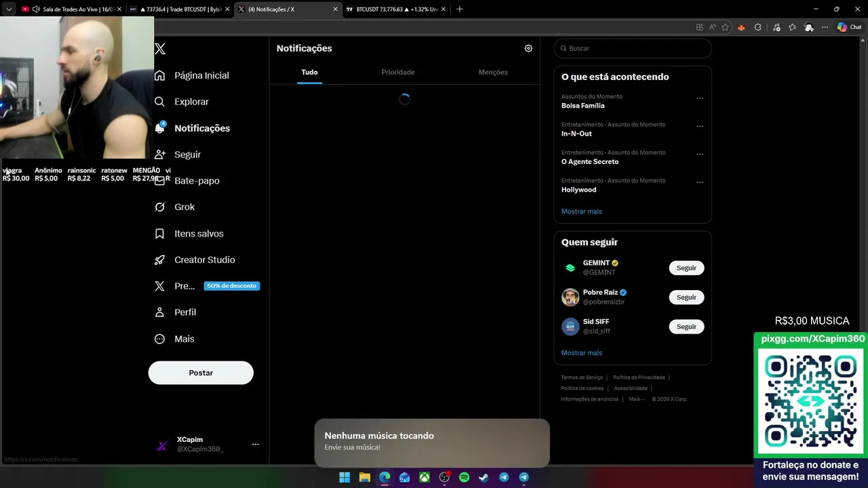Click the X logo in the sidebar
868x488 pixels.
pyautogui.click(x=160, y=49)
